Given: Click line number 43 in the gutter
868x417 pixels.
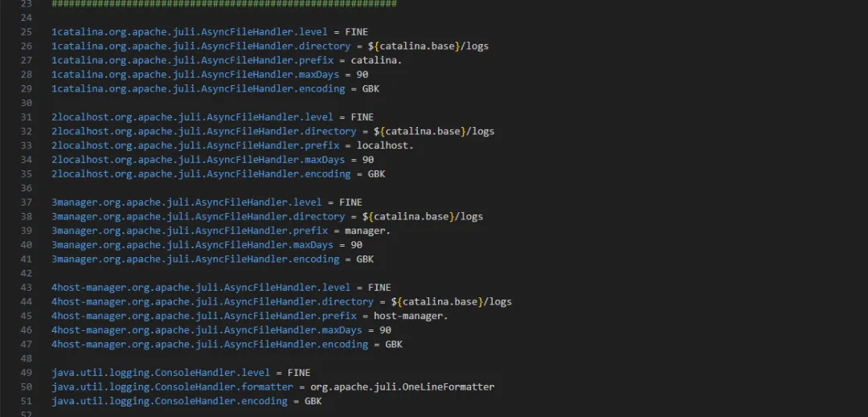Looking at the screenshot, I should pyautogui.click(x=26, y=288).
